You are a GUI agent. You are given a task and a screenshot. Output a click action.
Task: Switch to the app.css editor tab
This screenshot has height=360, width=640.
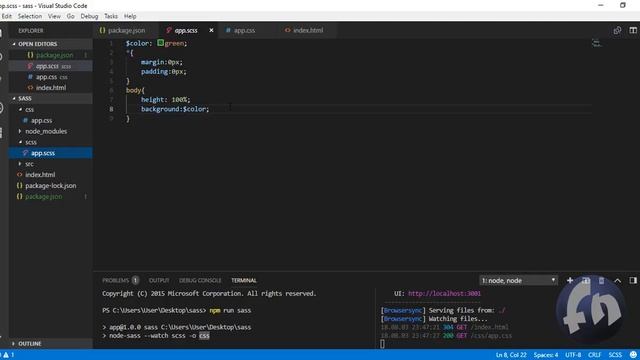coord(244,31)
